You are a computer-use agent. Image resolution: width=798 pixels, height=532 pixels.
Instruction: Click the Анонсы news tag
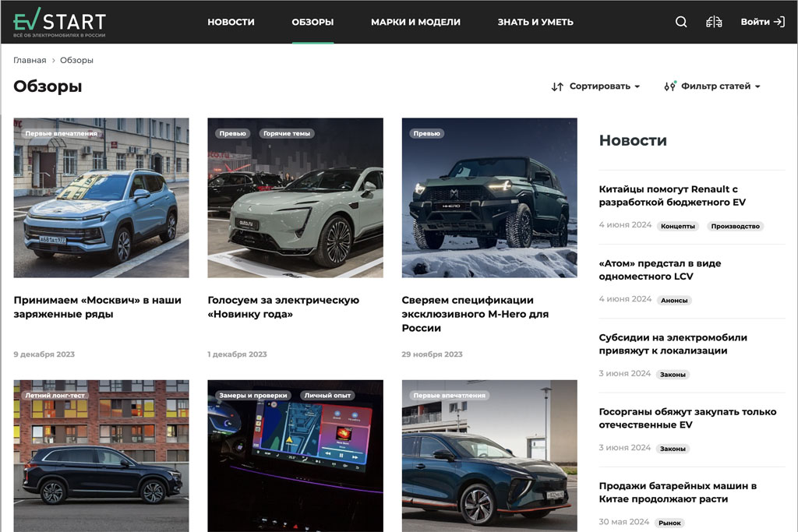pyautogui.click(x=674, y=301)
